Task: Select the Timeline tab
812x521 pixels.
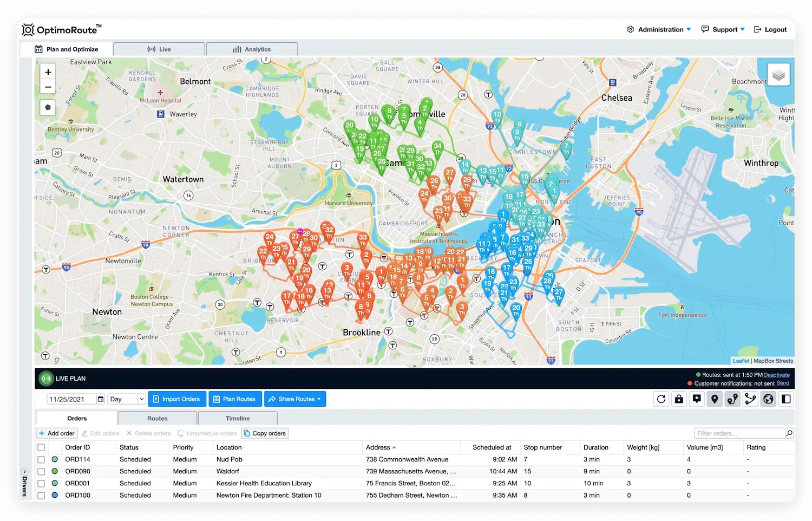Action: tap(238, 419)
